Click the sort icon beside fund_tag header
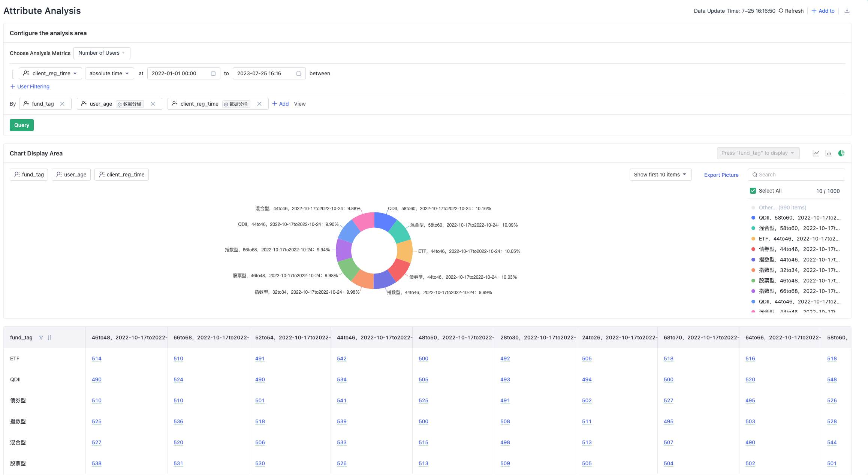The height and width of the screenshot is (475, 868). click(x=49, y=337)
